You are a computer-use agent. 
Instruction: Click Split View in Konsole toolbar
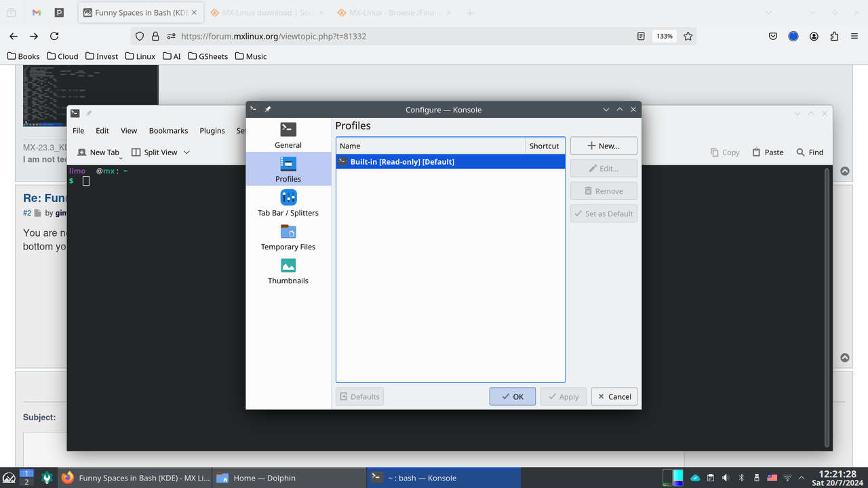pyautogui.click(x=155, y=152)
